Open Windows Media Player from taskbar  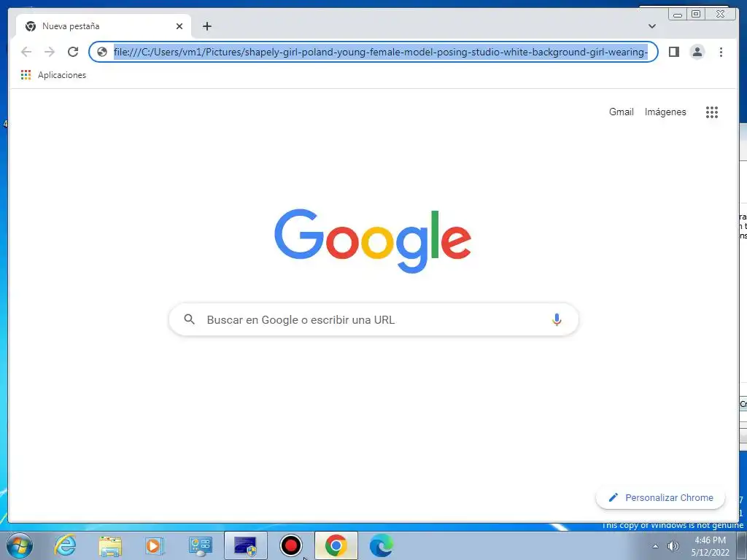pos(155,545)
